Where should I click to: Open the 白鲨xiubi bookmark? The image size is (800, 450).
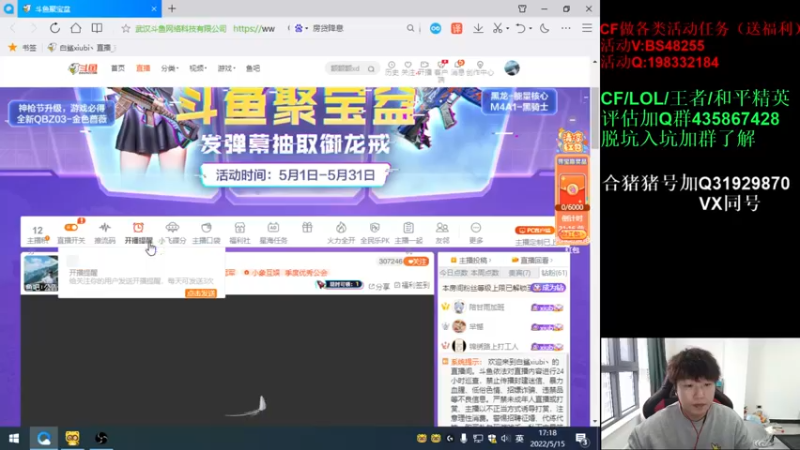point(81,47)
